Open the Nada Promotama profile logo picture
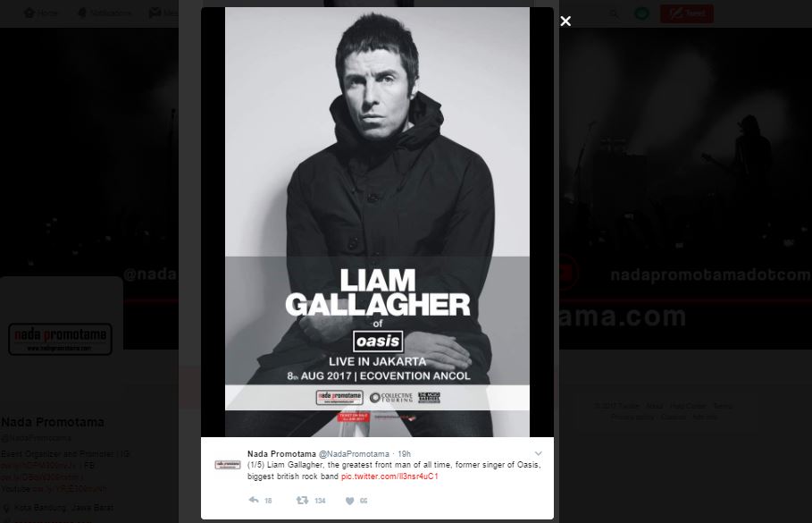This screenshot has height=523, width=812. click(61, 339)
